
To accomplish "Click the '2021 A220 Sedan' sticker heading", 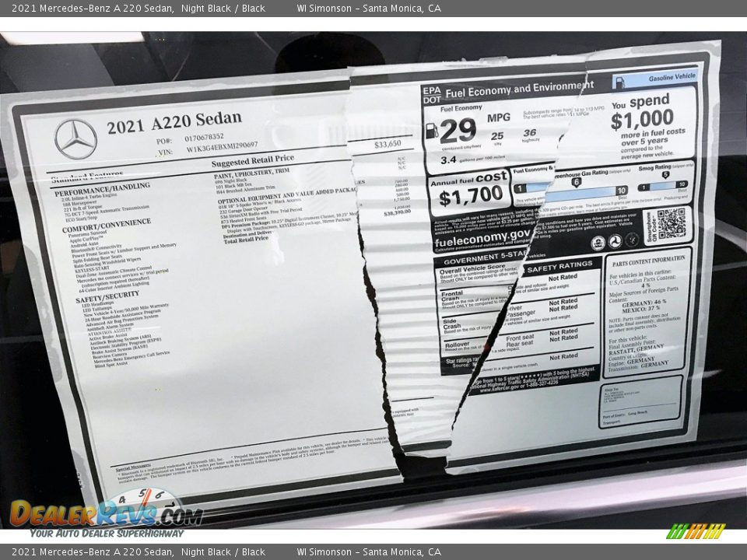I will coord(174,122).
